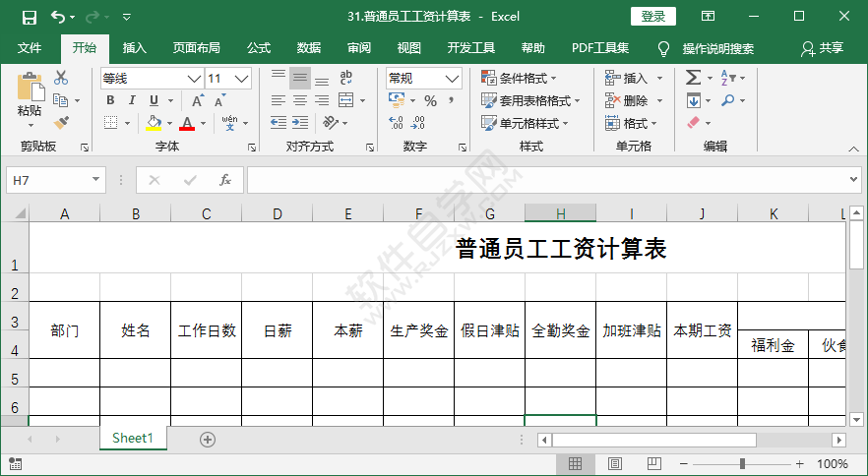Open 单元格样式 cell styles menu
Image resolution: width=868 pixels, height=476 pixels.
[525, 122]
